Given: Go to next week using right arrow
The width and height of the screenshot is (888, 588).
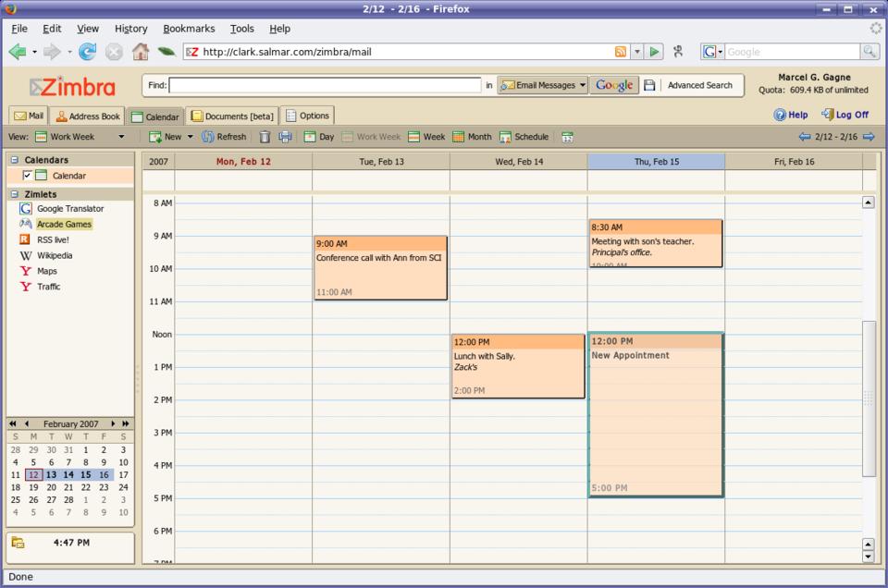Looking at the screenshot, I should tap(868, 137).
